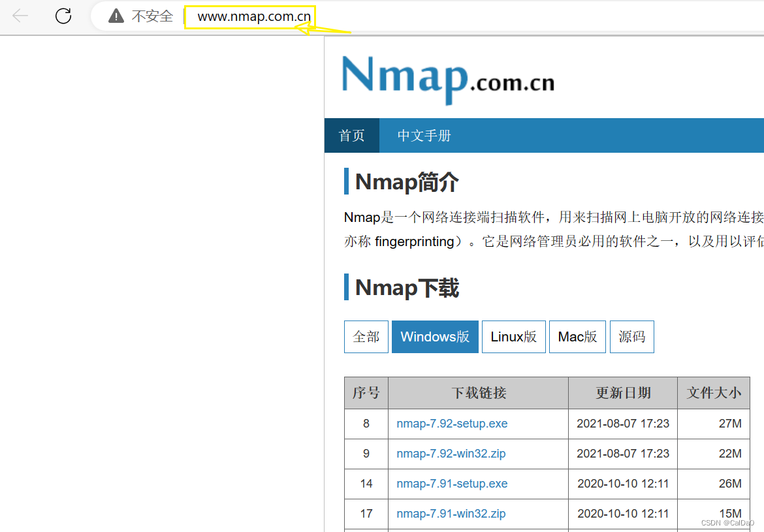Select the Linux版 download filter

[513, 337]
